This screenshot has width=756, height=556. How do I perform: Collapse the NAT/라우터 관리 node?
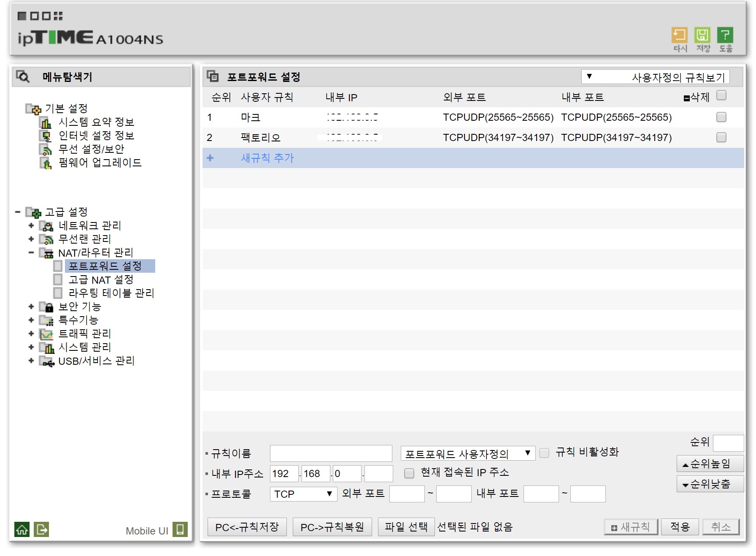click(31, 253)
